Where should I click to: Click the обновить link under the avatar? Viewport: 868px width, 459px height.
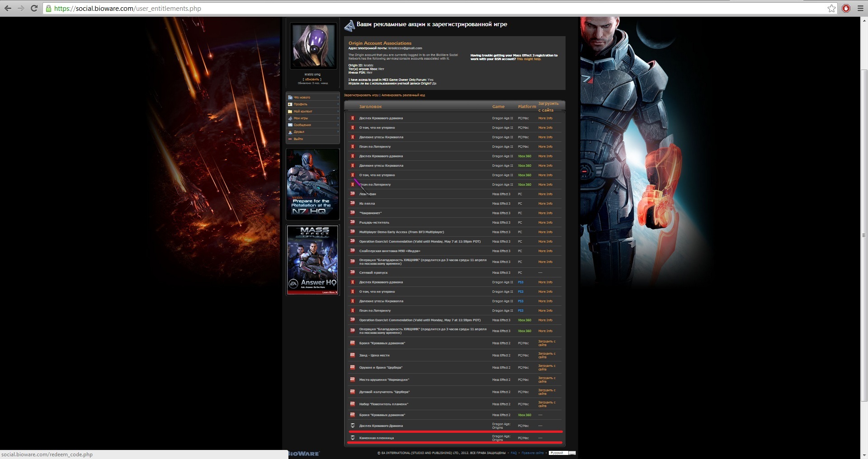pos(312,79)
